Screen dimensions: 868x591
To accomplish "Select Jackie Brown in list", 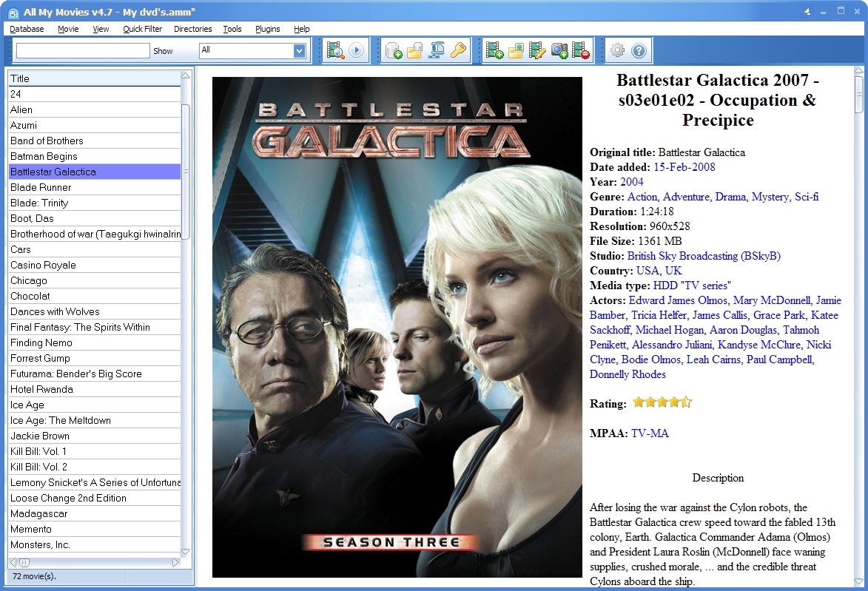I will [94, 436].
